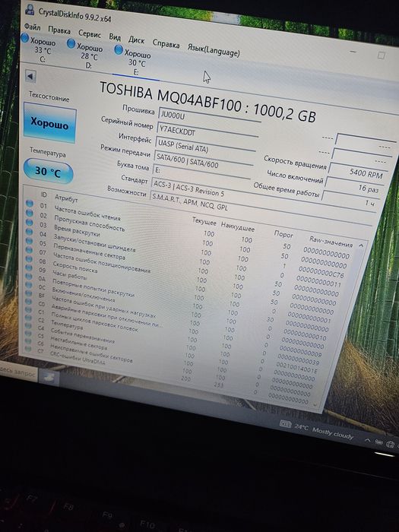399x532 pixels.
Task: Click the Прошивка field JU000U
Action: pyautogui.click(x=209, y=117)
